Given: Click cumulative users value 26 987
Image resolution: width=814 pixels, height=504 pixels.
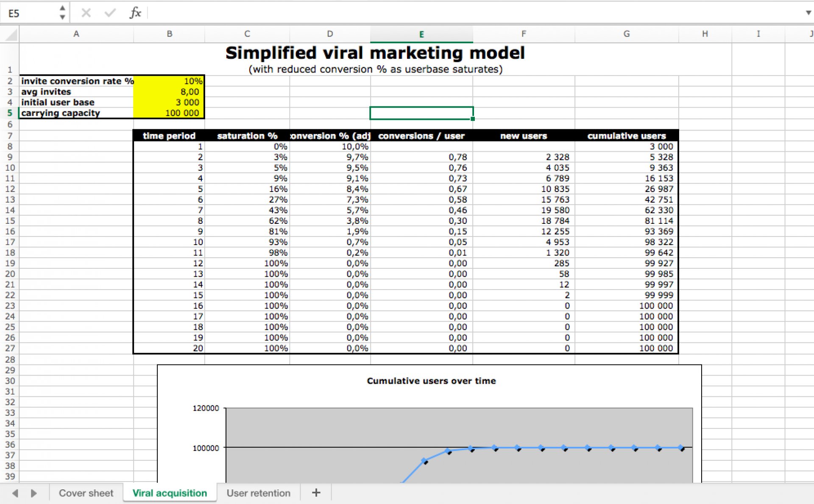Looking at the screenshot, I should (x=627, y=189).
